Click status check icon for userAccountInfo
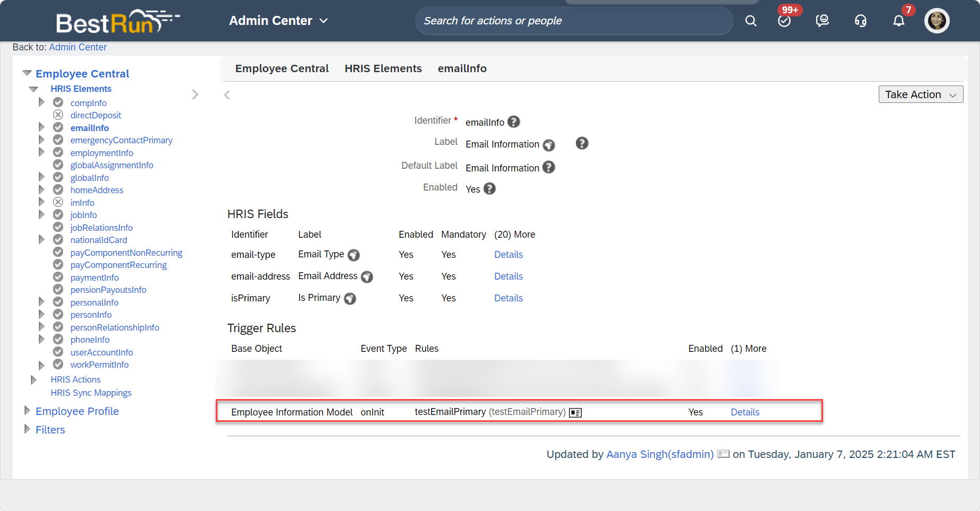This screenshot has width=980, height=511. pyautogui.click(x=58, y=352)
